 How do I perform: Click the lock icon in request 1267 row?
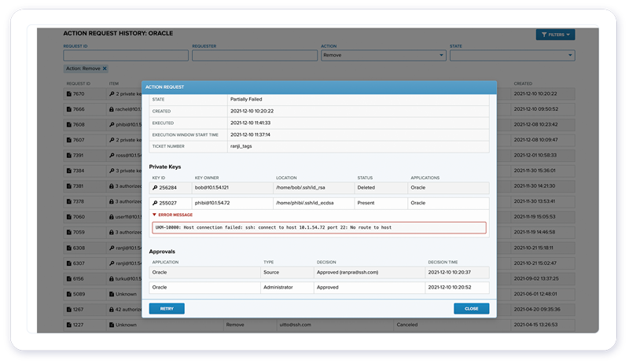click(112, 309)
